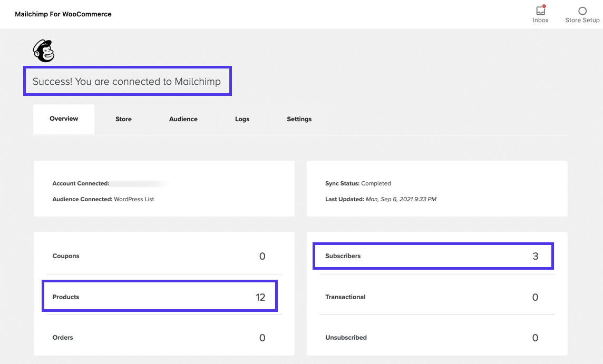Click the Coupons count row

coord(158,256)
